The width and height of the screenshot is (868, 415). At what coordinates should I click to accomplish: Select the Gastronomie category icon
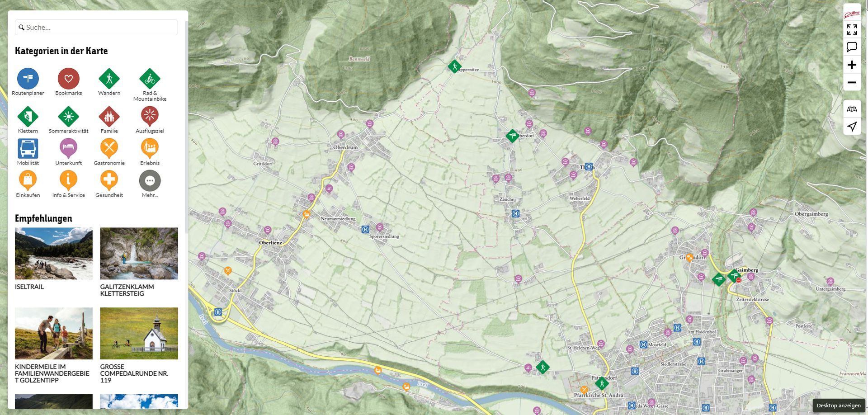click(109, 148)
